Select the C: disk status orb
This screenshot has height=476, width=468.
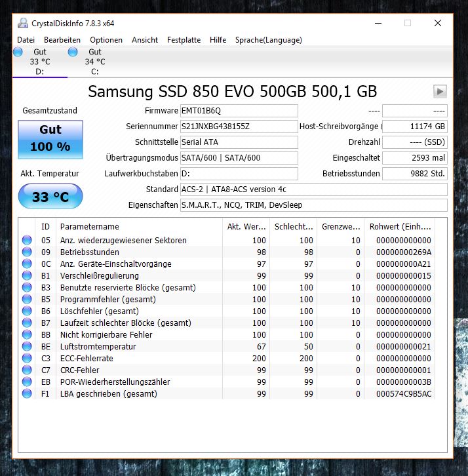[x=73, y=52]
